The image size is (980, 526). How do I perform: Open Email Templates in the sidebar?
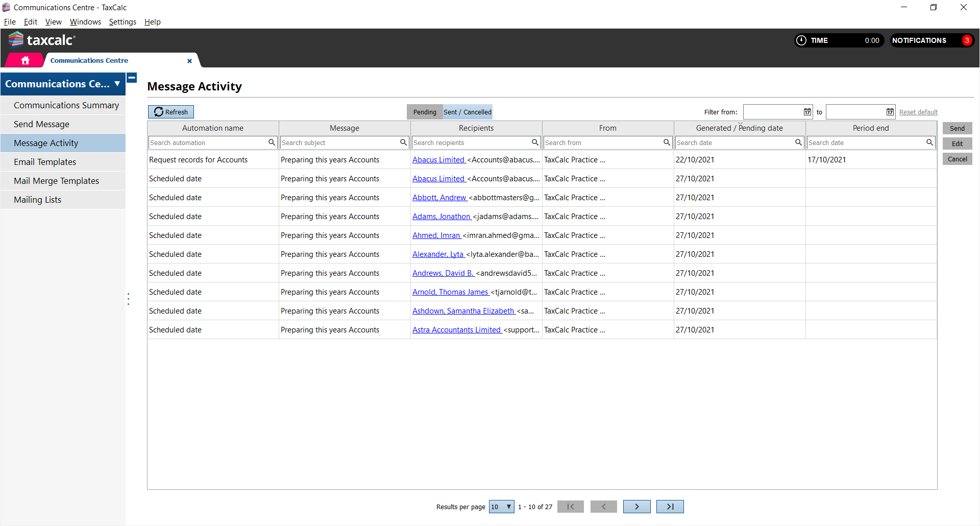pos(63,162)
